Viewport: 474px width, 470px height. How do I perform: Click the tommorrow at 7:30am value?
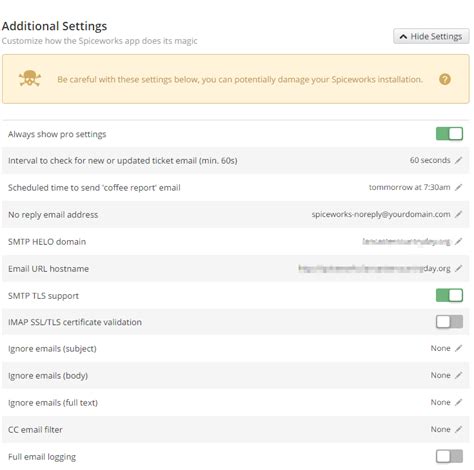[410, 187]
